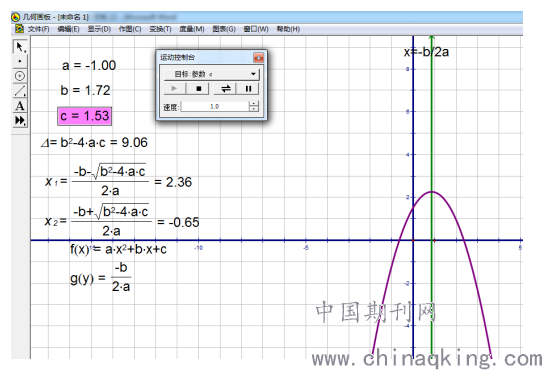542x370 pixels.
Task: Select the highlighted parameter c = 1.53
Action: pos(85,116)
